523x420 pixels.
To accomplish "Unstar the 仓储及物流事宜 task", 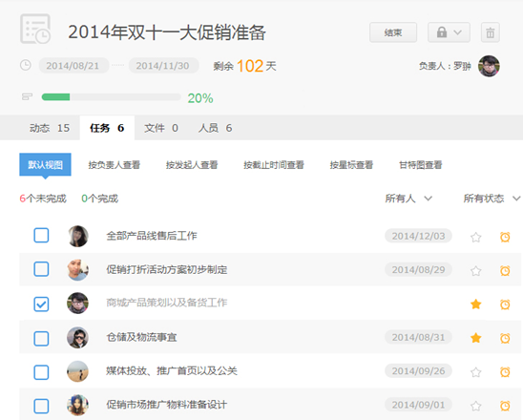I will (x=475, y=338).
